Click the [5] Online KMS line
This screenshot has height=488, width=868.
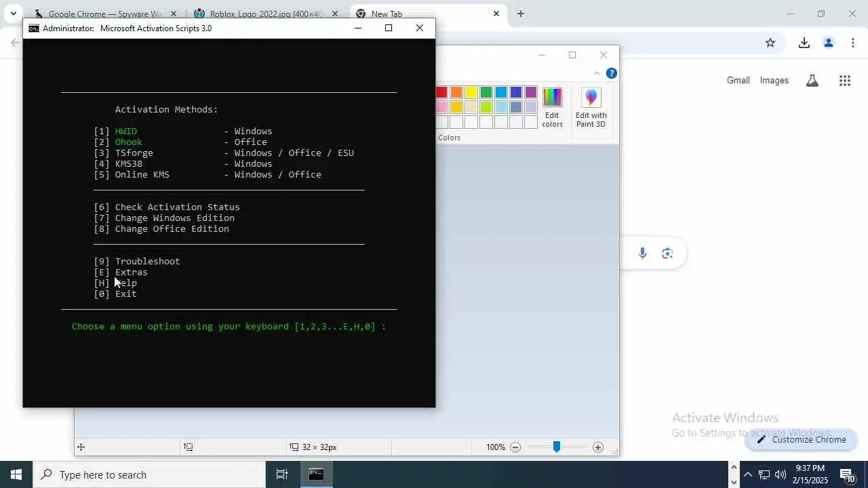208,174
